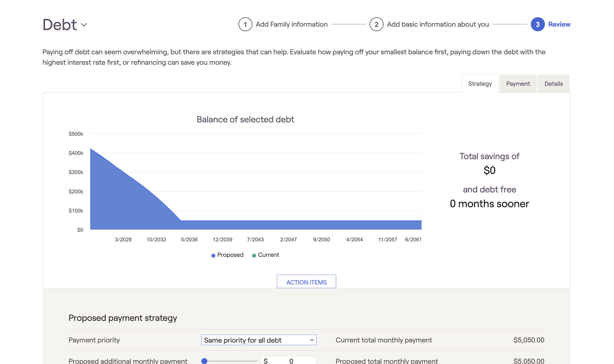Click the Balance of selected debt title
The image size is (614, 364).
[x=245, y=119]
